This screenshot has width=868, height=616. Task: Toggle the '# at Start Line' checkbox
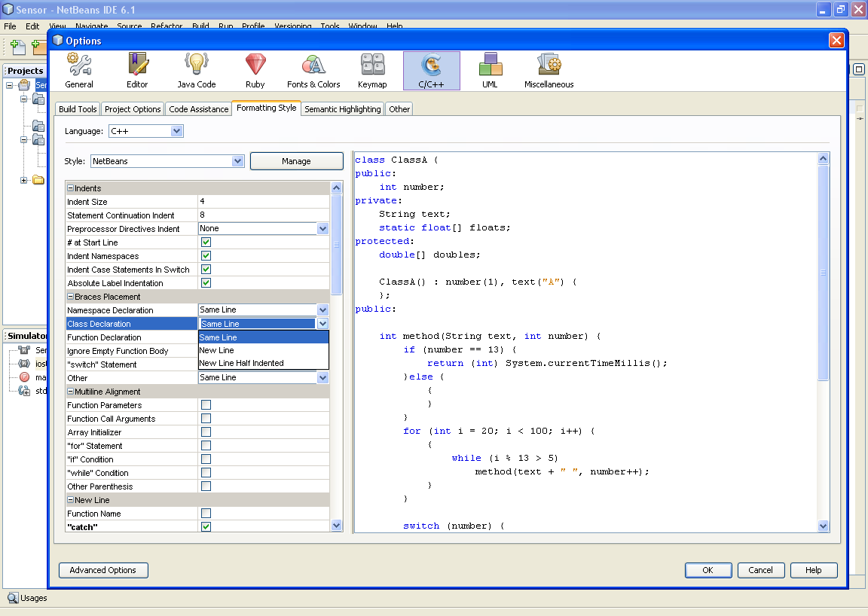click(206, 242)
